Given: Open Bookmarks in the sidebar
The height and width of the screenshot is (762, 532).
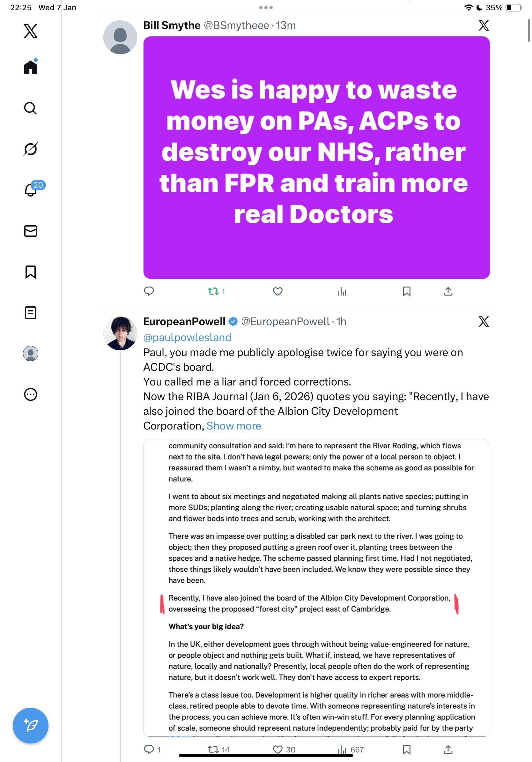Looking at the screenshot, I should (31, 272).
